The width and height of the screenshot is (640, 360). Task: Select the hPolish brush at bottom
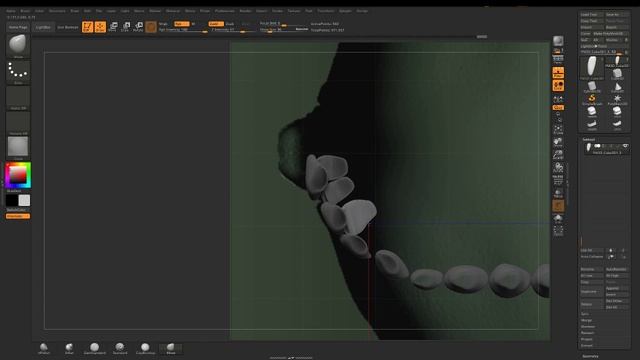click(x=44, y=349)
